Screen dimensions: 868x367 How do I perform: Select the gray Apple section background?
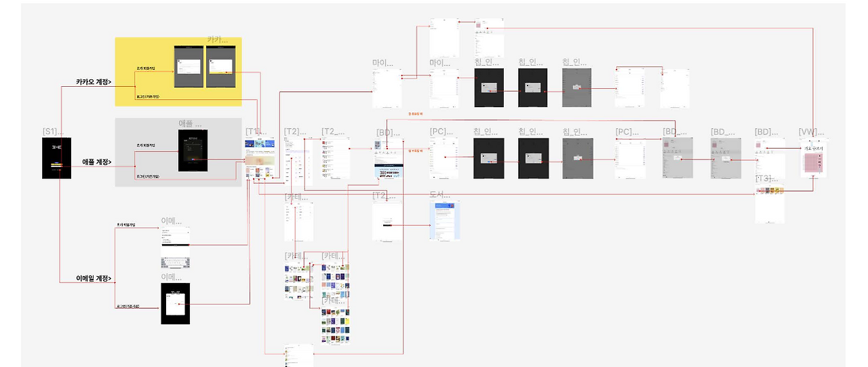click(178, 153)
